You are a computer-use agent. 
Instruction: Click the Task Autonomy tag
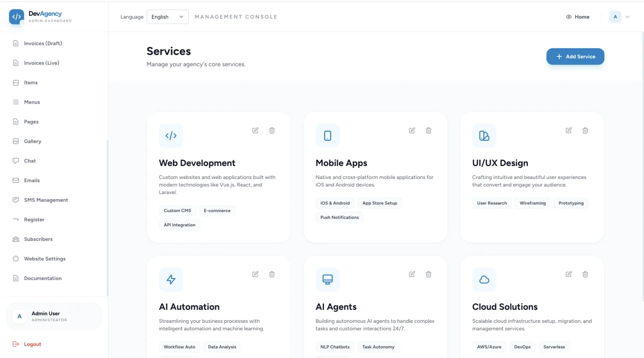click(379, 347)
